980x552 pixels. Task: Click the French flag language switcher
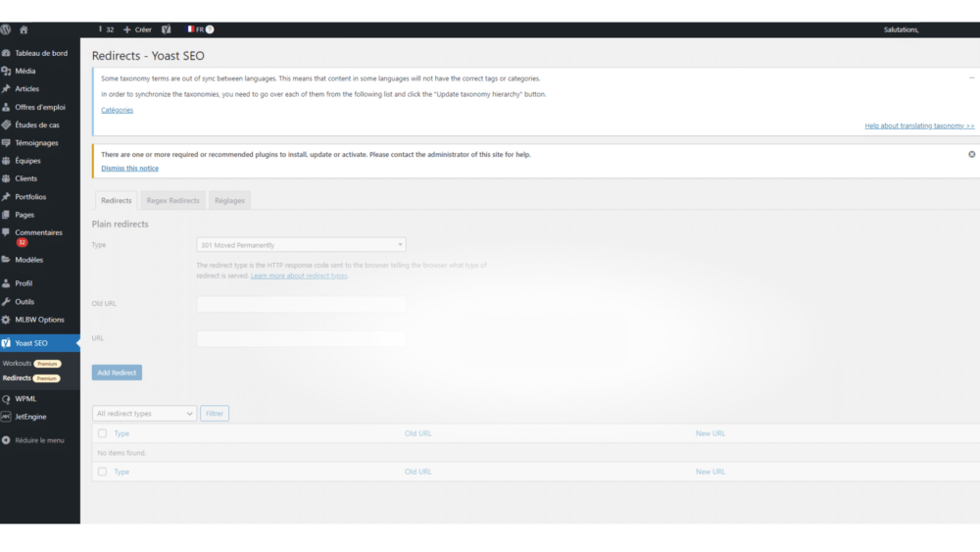191,28
